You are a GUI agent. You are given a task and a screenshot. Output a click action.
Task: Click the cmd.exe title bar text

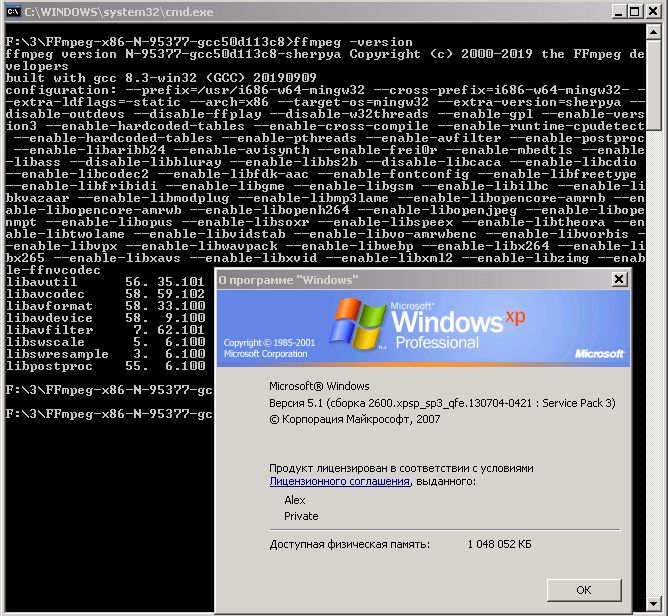[x=119, y=12]
